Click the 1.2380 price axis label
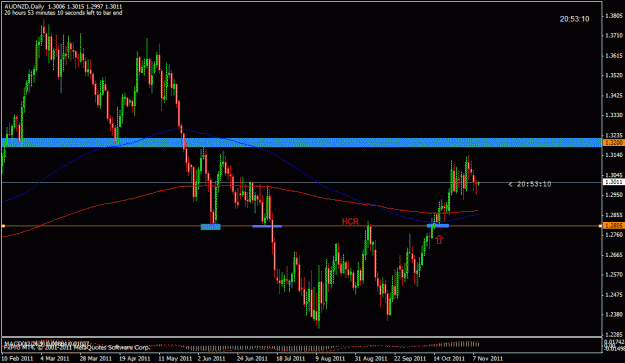Image resolution: width=625 pixels, height=363 pixels. 613,314
